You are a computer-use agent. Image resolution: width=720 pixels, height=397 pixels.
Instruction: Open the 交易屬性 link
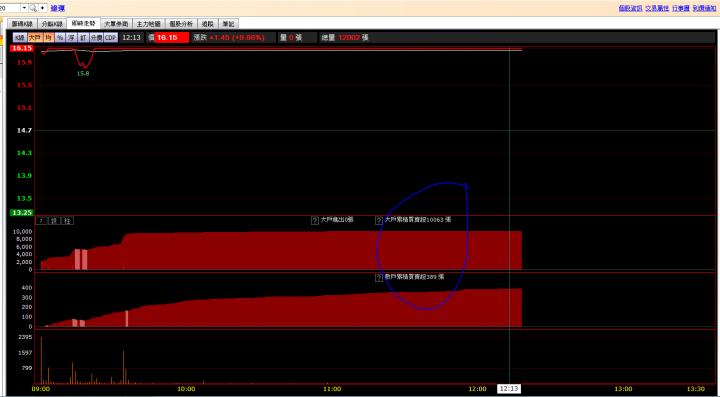click(x=657, y=8)
